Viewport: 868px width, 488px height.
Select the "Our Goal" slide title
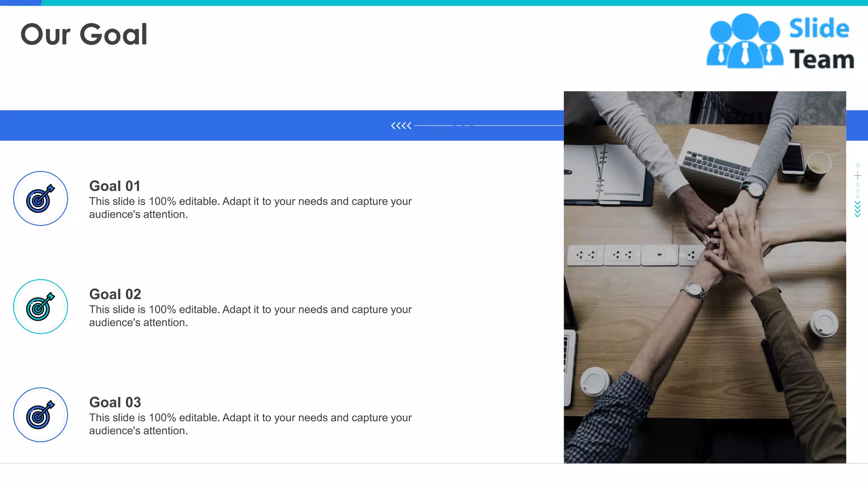[84, 34]
